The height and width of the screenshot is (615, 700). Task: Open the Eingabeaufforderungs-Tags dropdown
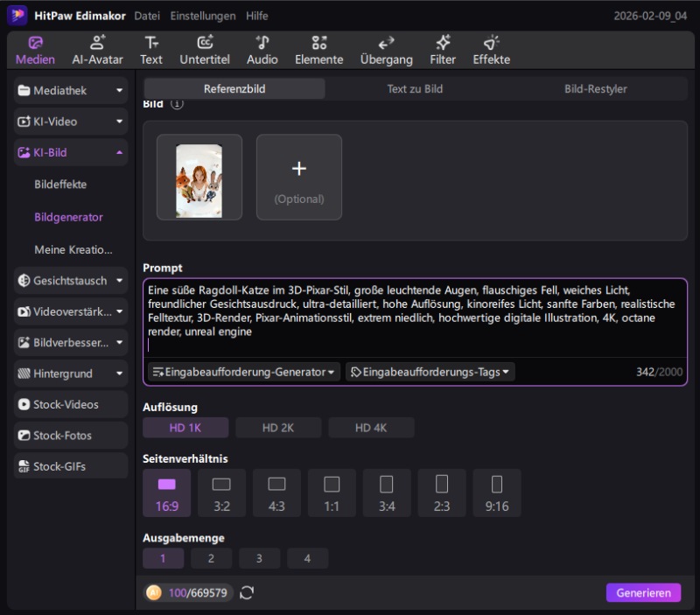[430, 372]
